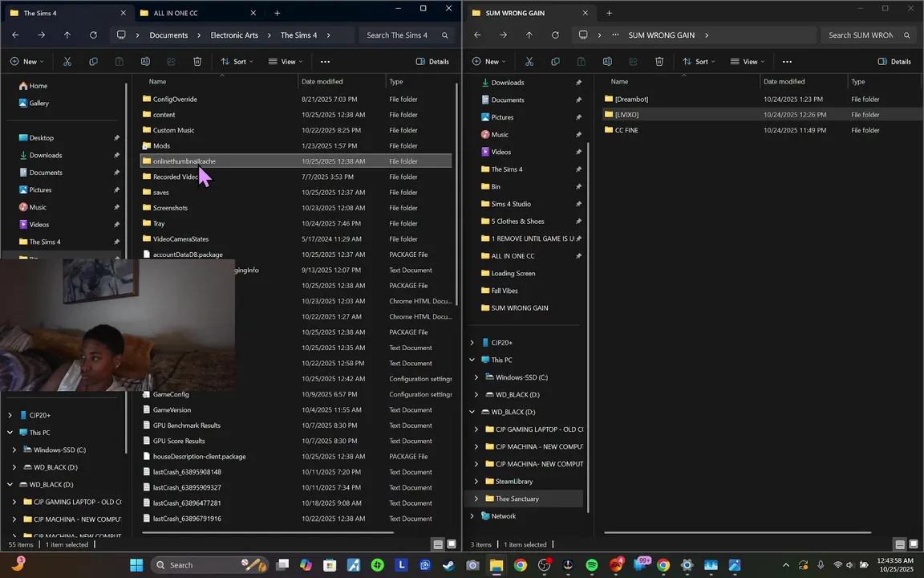
Task: Click search magnifier in Search The Sims 4 box
Action: 445,35
